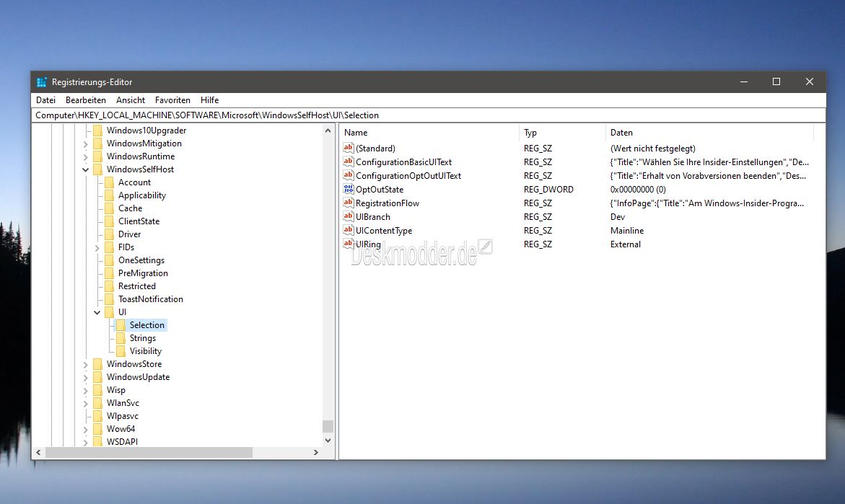Click the tree vertical scrollbar thumb
The image size is (845, 504).
[x=328, y=426]
